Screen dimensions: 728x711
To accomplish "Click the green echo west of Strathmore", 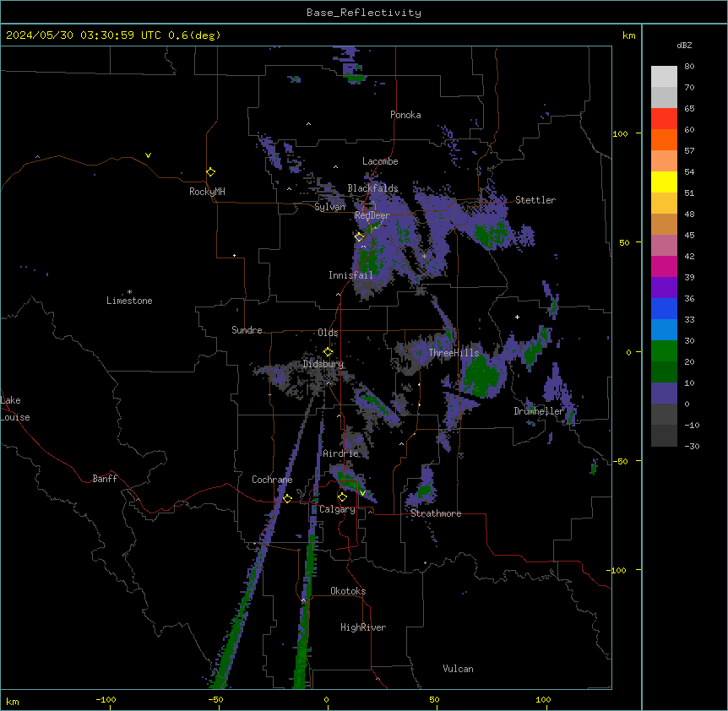I will point(424,491).
